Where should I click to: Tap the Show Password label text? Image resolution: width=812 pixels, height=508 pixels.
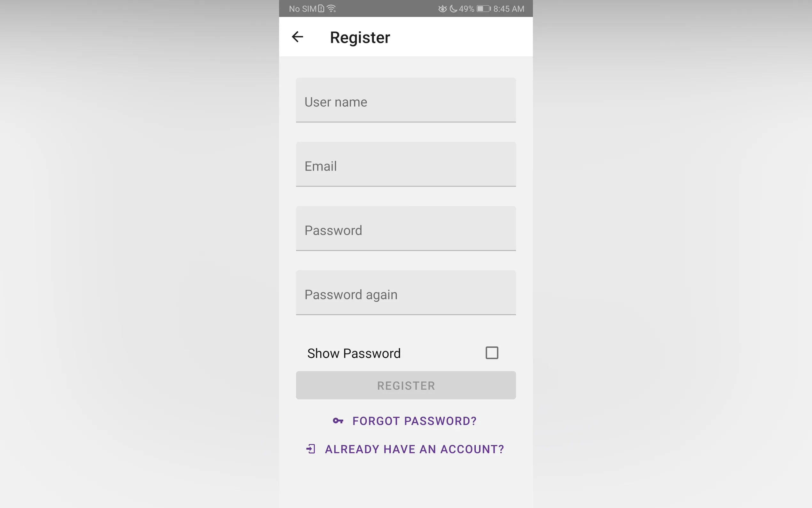354,353
